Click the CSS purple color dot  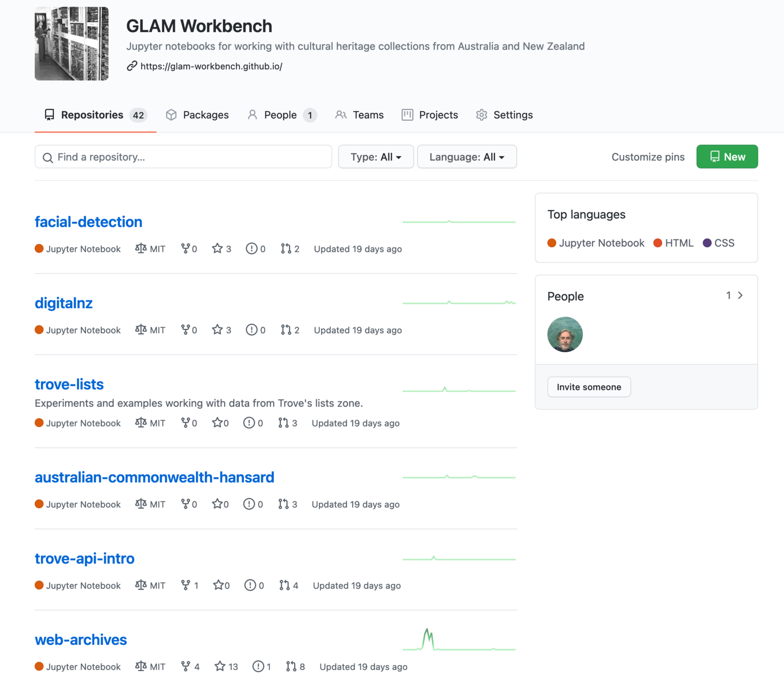707,243
